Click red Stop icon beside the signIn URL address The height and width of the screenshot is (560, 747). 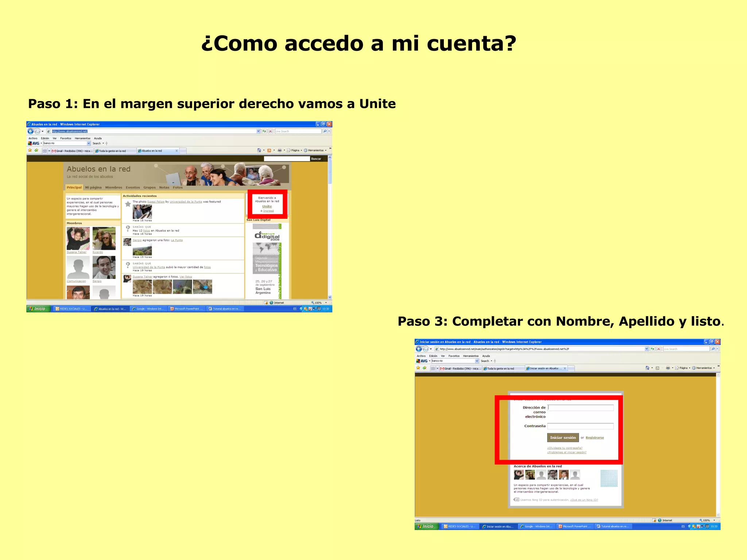(x=659, y=349)
